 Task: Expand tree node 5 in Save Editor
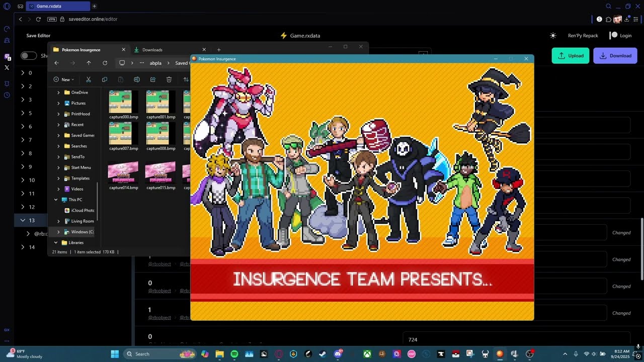click(x=23, y=113)
